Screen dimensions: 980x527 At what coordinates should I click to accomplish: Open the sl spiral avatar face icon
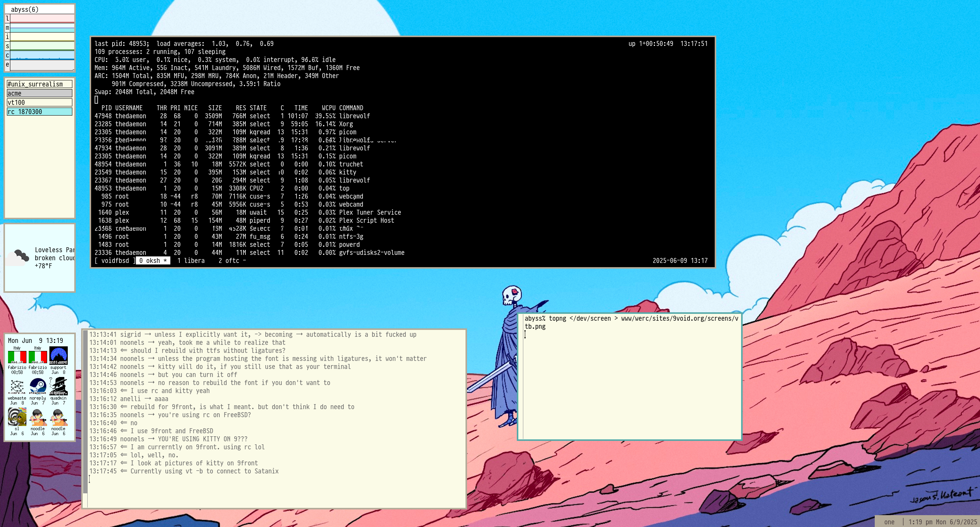tap(17, 417)
